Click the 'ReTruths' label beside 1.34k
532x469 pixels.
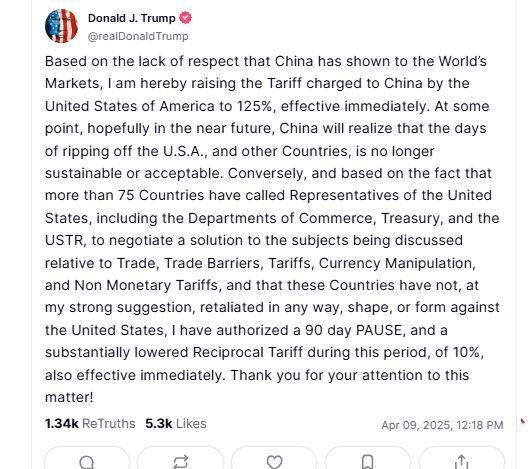click(109, 424)
